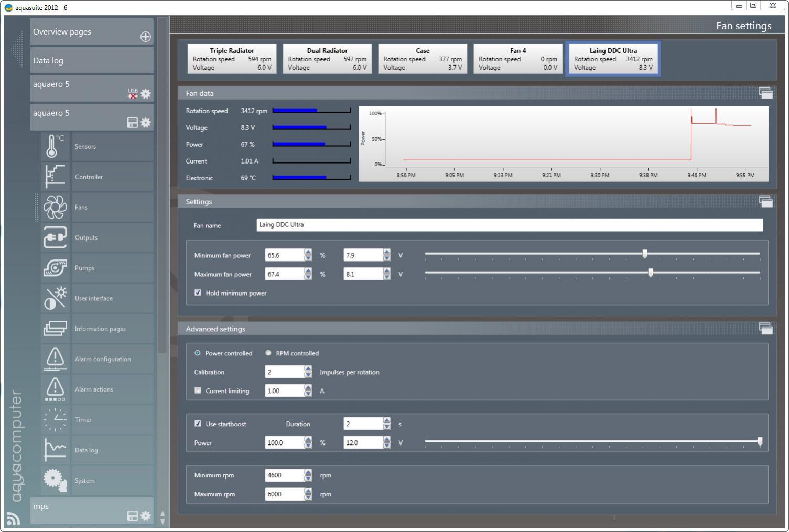789x532 pixels.
Task: Open the Information pages icon
Action: (55, 329)
